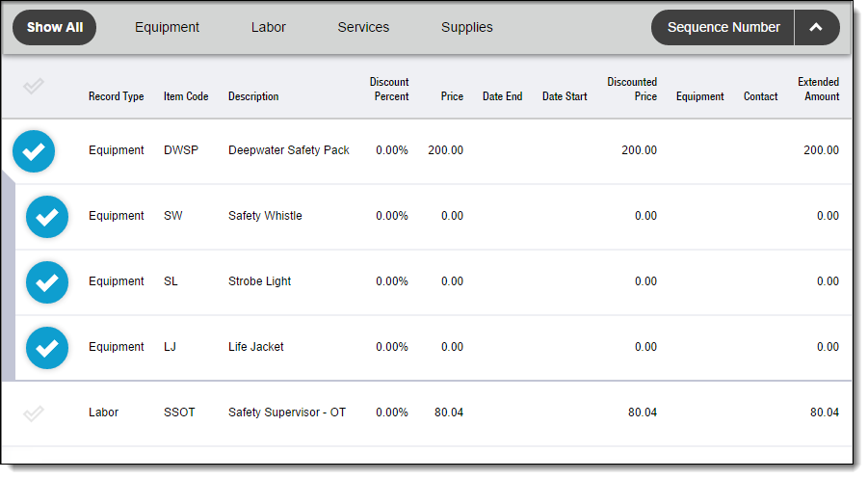Uncheck the Life Jacket row checkmark

pyautogui.click(x=47, y=348)
